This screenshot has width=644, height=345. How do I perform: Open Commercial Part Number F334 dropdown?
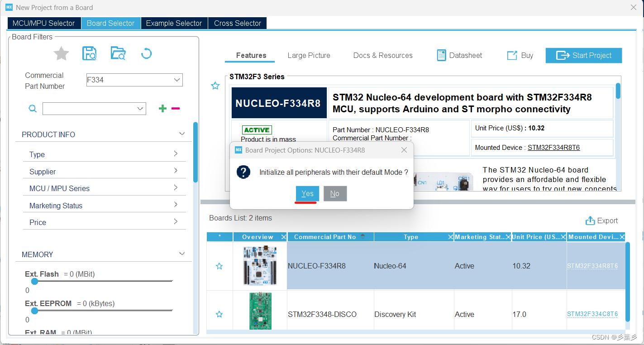pyautogui.click(x=177, y=80)
